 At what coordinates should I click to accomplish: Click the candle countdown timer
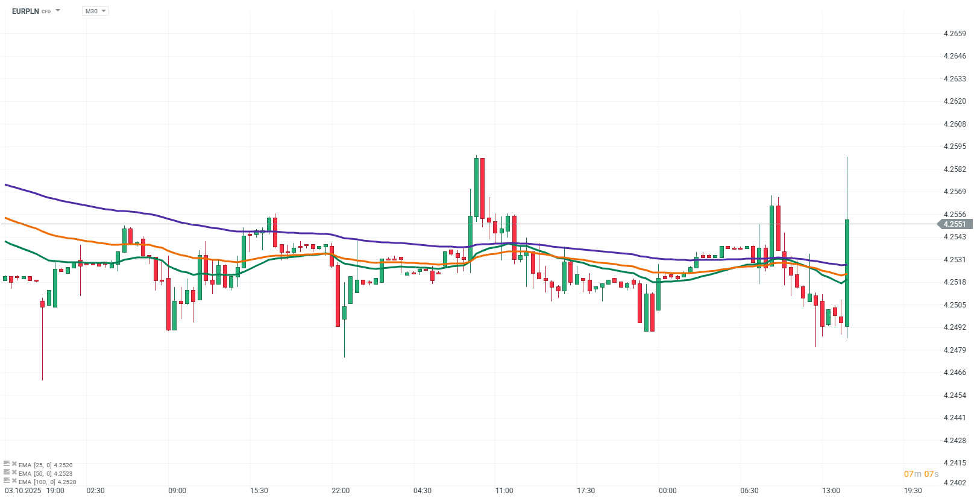point(921,474)
